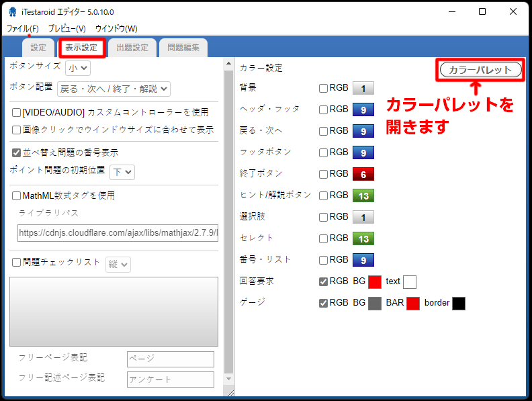Click フッタボタン blue color 9 swatch
The image size is (532, 401).
[x=363, y=152]
